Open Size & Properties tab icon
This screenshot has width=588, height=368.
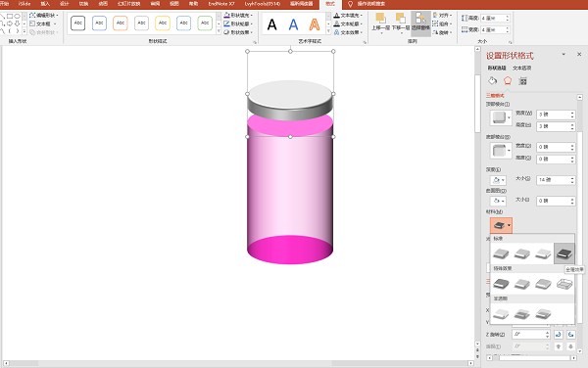(x=522, y=81)
